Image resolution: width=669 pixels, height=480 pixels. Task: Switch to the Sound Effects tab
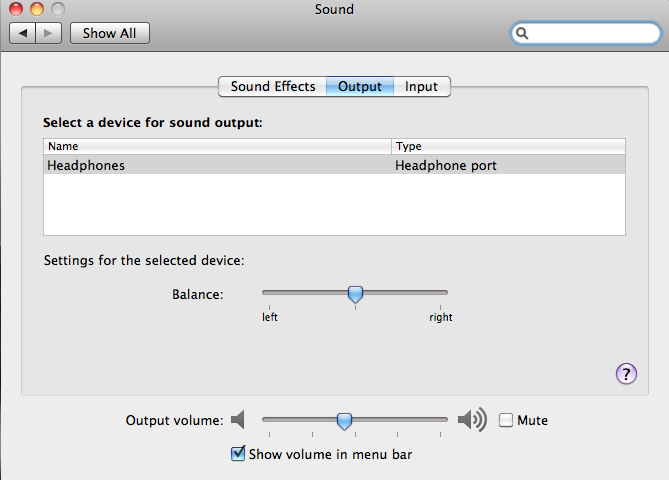(x=273, y=87)
